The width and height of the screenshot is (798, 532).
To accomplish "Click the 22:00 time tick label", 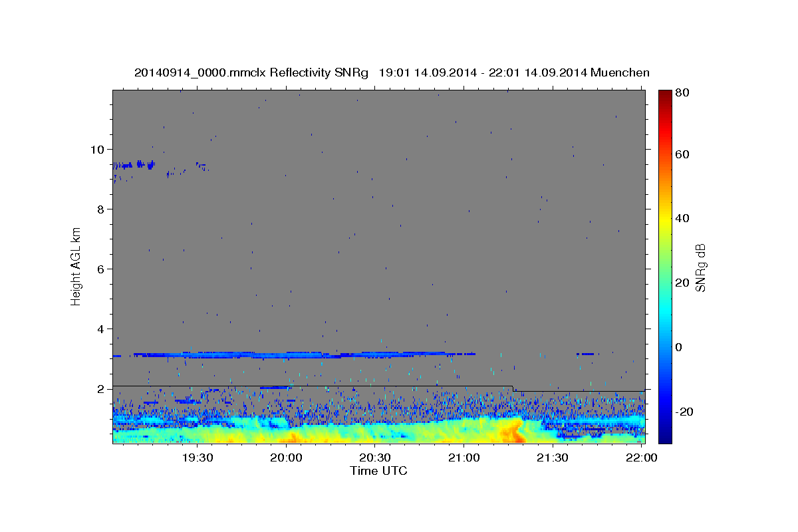I will [641, 458].
